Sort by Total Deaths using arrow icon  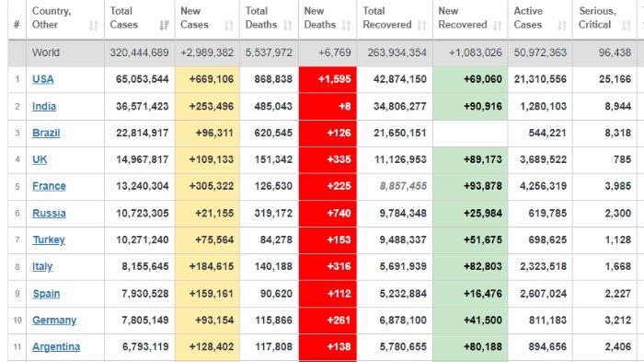(x=288, y=26)
